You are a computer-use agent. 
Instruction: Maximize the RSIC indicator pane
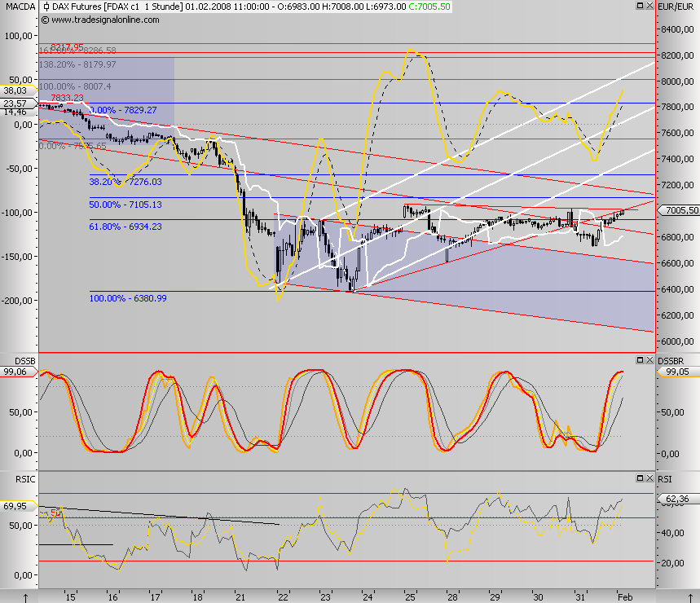640,478
